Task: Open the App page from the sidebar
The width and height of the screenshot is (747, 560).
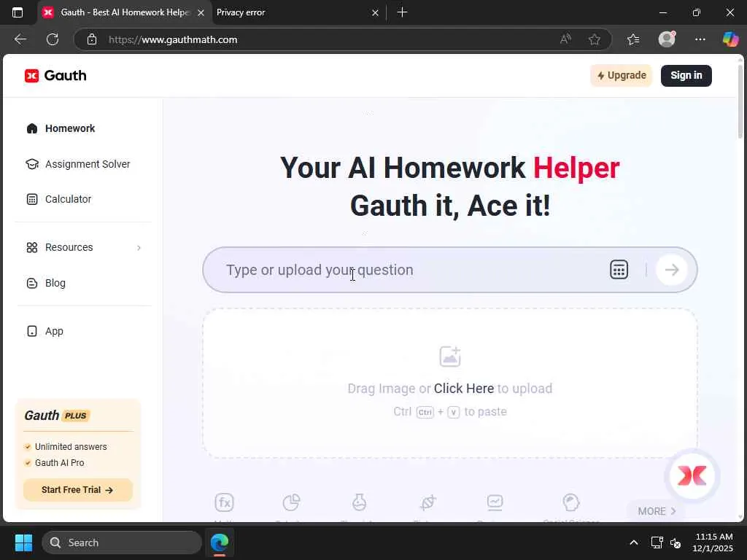Action: click(54, 332)
